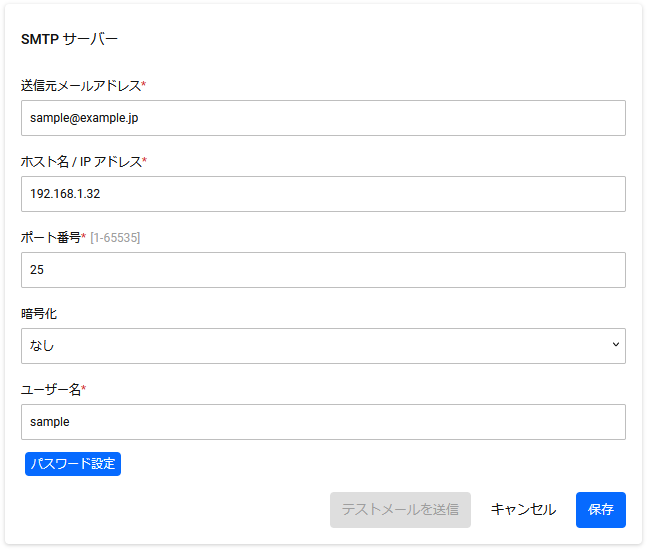Click the テストメールを送信 button
Screen dimensions: 647x550
(x=400, y=510)
